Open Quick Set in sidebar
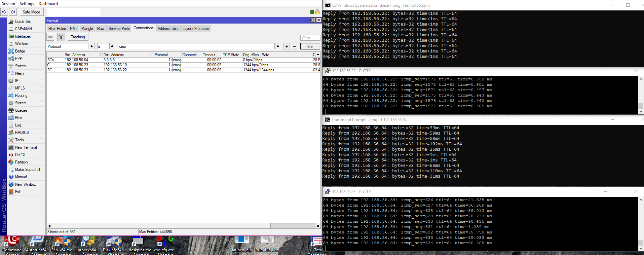The image size is (644, 255). click(23, 22)
